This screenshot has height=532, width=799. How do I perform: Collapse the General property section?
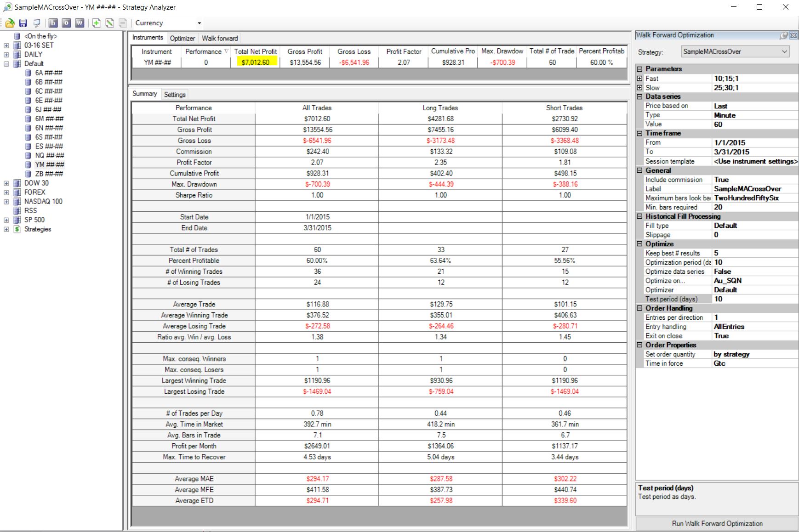pyautogui.click(x=639, y=170)
